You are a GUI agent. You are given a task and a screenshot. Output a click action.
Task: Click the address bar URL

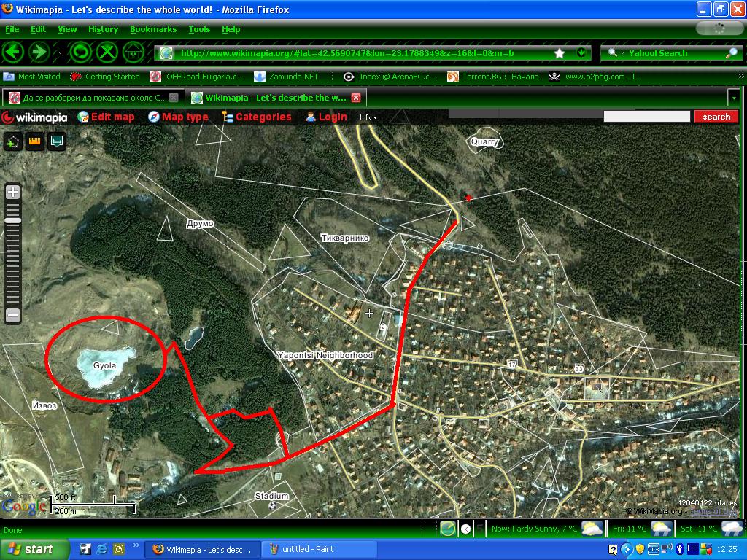347,53
